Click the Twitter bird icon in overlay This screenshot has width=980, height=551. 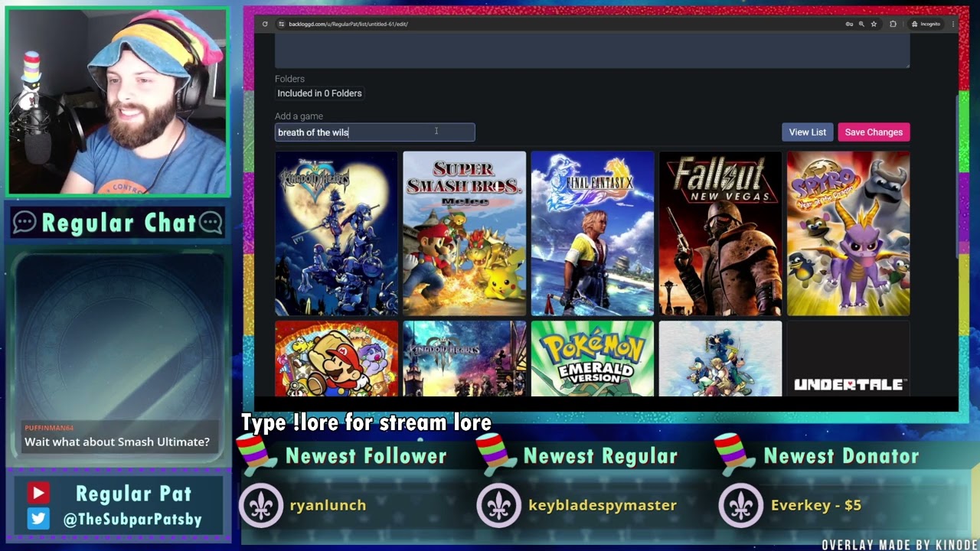[x=38, y=519]
